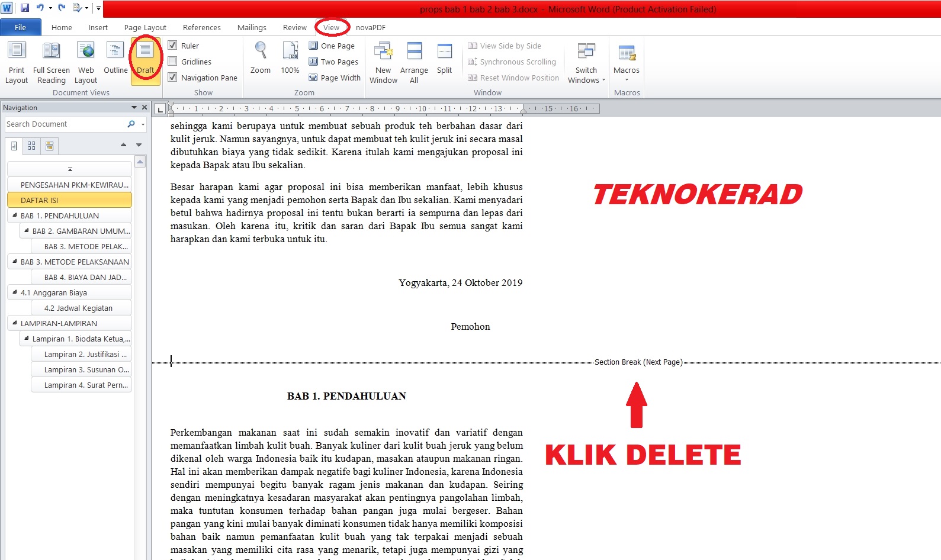Browse pages tab in Navigation pane
Screen dimensions: 941x560
31,146
